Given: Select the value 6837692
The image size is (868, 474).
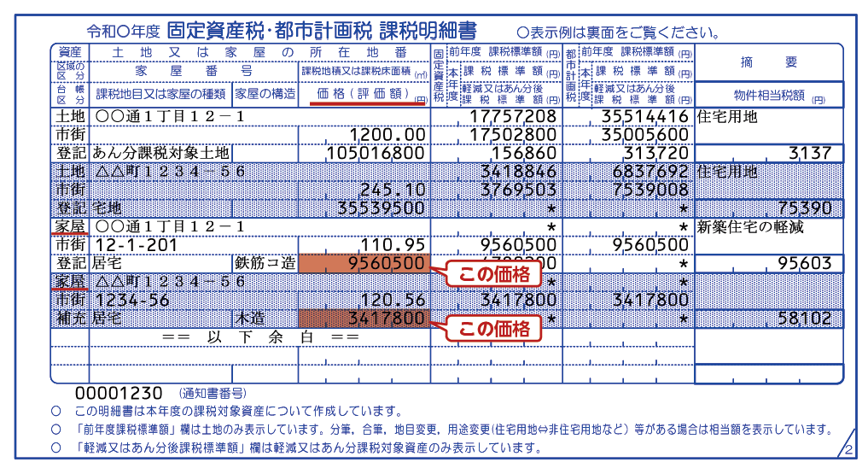Looking at the screenshot, I should pos(650,171).
